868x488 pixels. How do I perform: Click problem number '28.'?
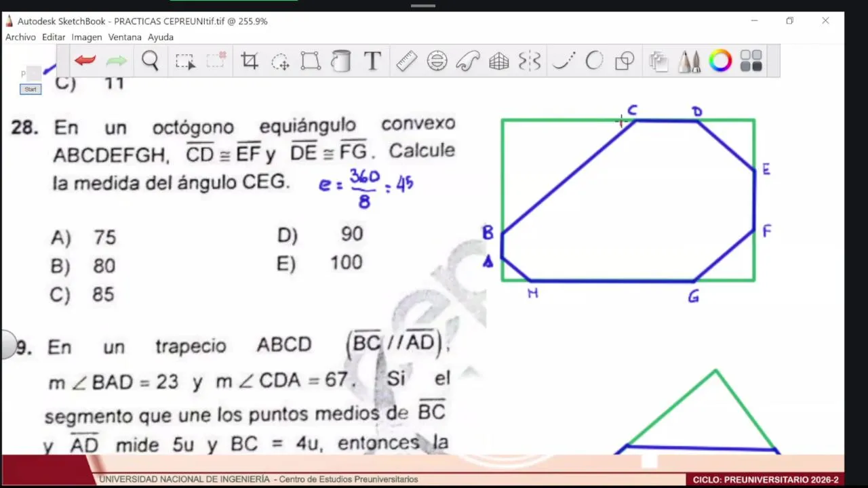click(25, 127)
